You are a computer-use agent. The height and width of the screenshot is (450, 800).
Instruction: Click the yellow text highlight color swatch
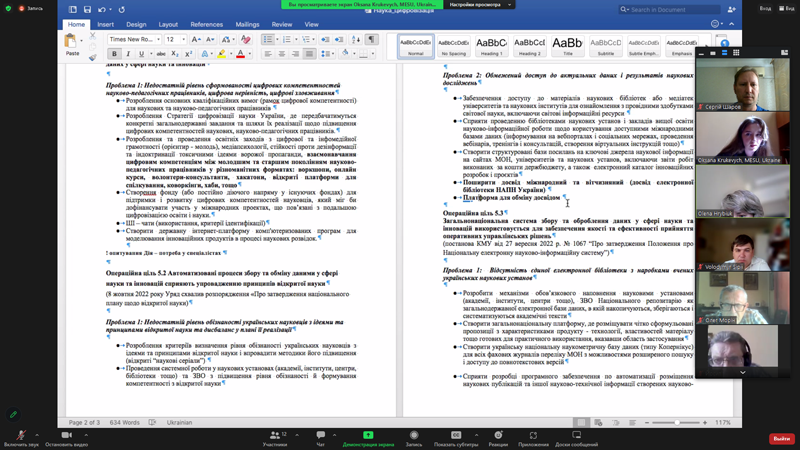click(222, 54)
